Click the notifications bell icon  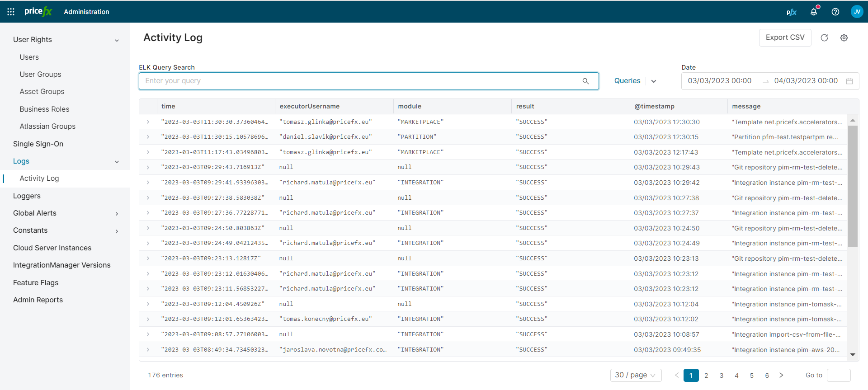click(814, 12)
